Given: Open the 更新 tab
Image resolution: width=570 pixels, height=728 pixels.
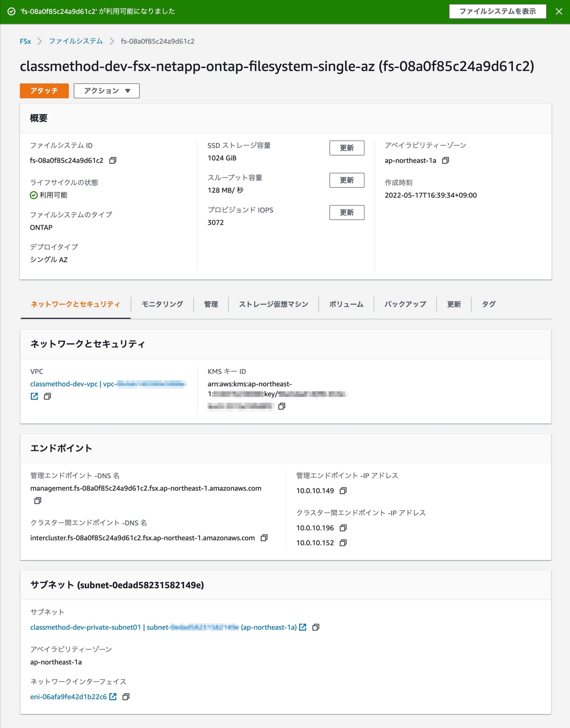Looking at the screenshot, I should [x=454, y=304].
